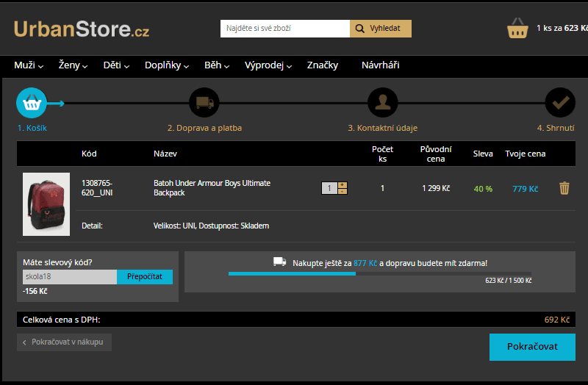588x385 pixels.
Task: Click the Vyhledat search button
Action: coord(381,29)
